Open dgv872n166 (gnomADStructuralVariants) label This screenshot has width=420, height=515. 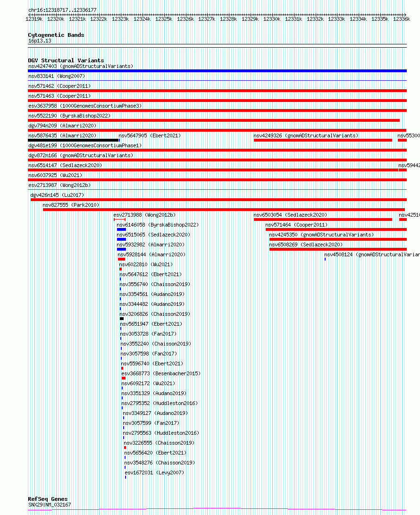tap(81, 155)
